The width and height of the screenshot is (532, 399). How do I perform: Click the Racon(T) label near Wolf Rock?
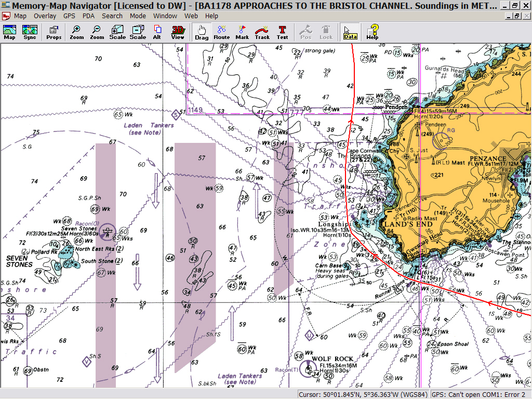pyautogui.click(x=287, y=369)
